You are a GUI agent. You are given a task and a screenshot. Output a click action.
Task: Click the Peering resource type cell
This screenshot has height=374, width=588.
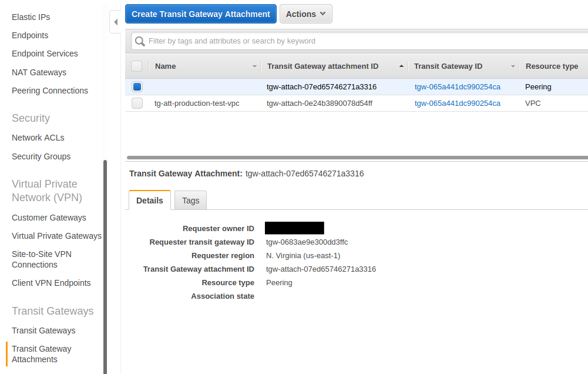coord(538,87)
